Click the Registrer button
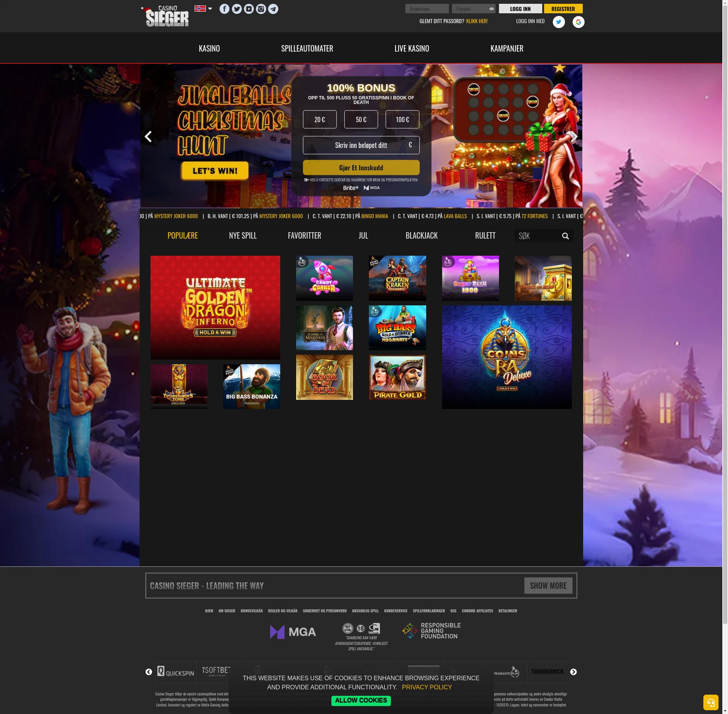Screen dimensions: 728x714 [x=563, y=9]
